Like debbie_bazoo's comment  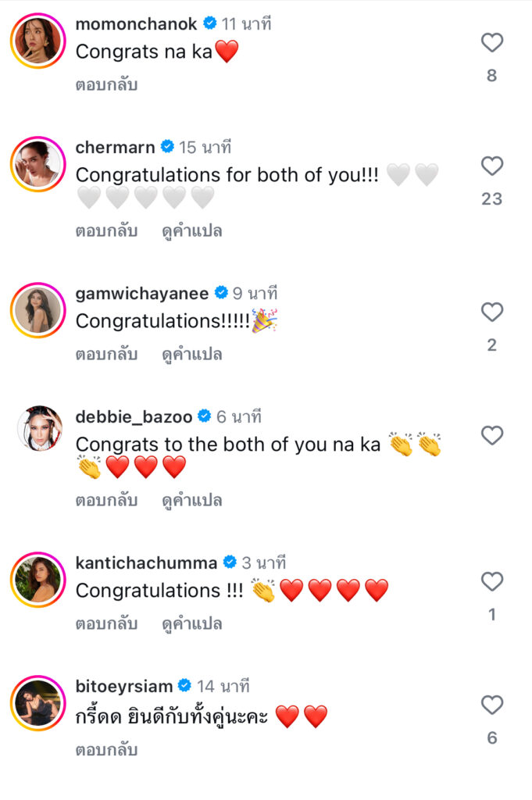pyautogui.click(x=491, y=436)
